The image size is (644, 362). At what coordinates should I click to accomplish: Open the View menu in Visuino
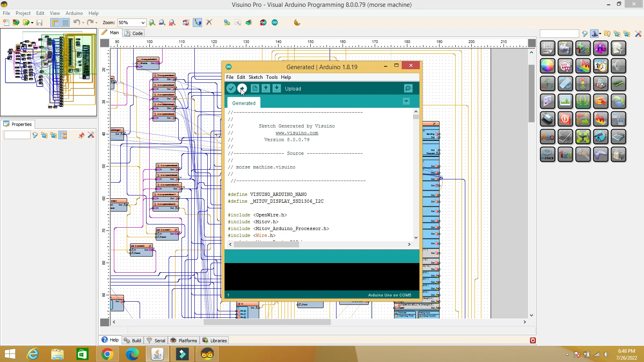click(x=55, y=13)
